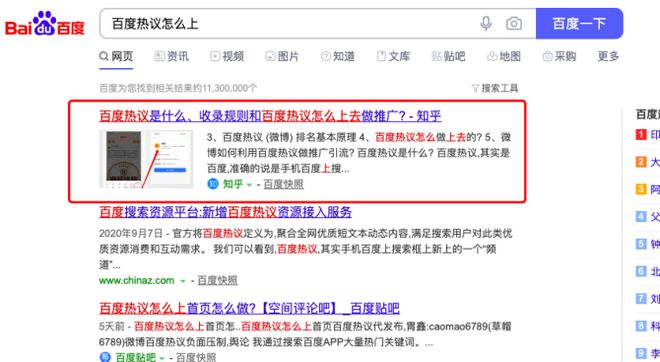
Task: Click hot search rank 9 item
Action: click(x=647, y=353)
